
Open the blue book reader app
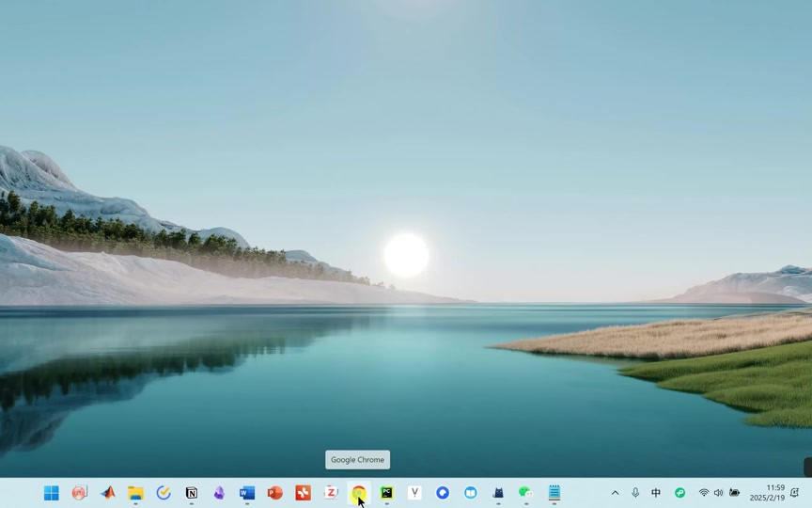pos(470,492)
